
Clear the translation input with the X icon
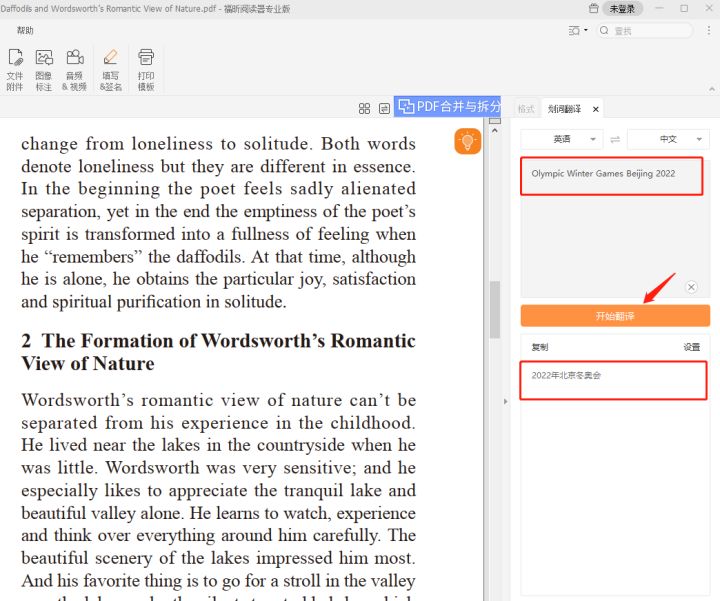(691, 287)
